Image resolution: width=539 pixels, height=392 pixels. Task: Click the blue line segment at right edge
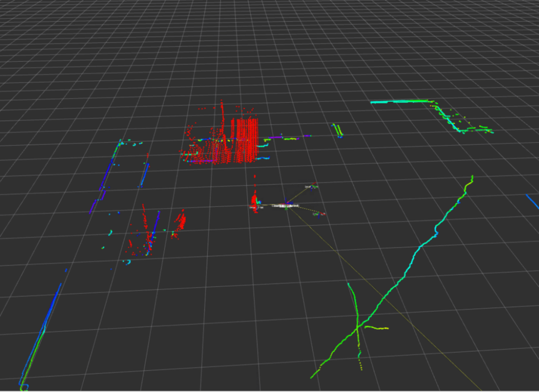click(532, 201)
